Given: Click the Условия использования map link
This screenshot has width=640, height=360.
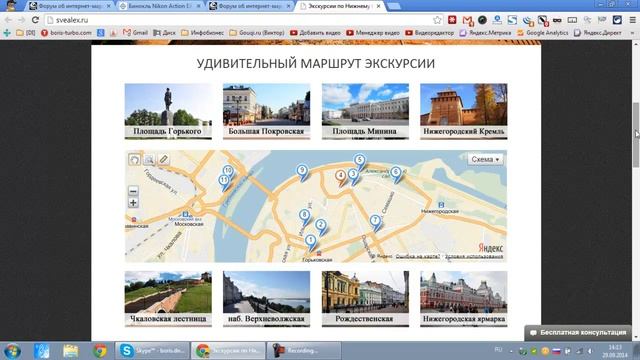Looking at the screenshot, I should coord(474,256).
